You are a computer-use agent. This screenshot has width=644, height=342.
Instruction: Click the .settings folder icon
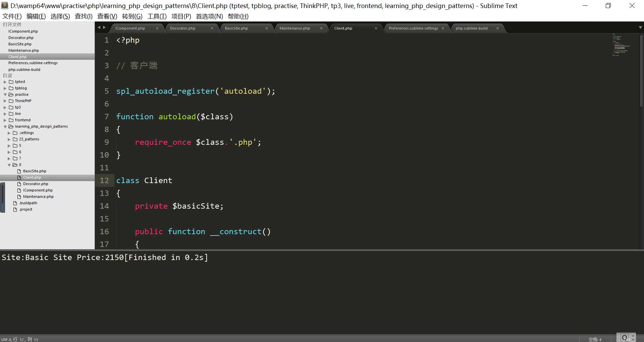[x=15, y=133]
